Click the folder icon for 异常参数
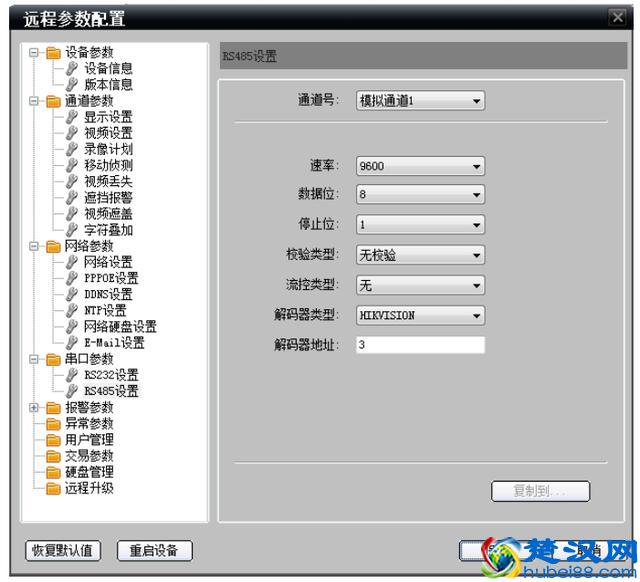This screenshot has width=640, height=582. pos(53,424)
